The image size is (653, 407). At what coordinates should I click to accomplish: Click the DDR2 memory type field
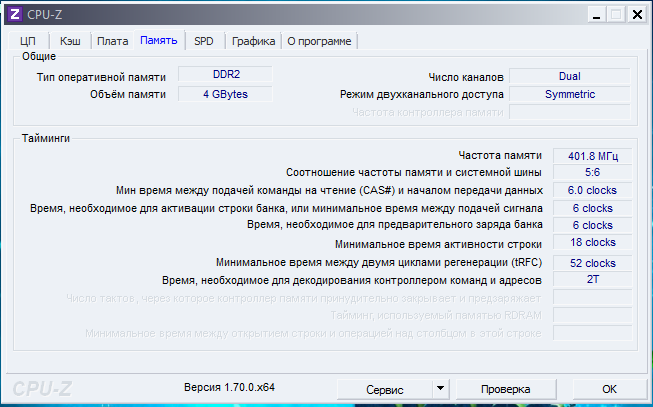coord(227,75)
